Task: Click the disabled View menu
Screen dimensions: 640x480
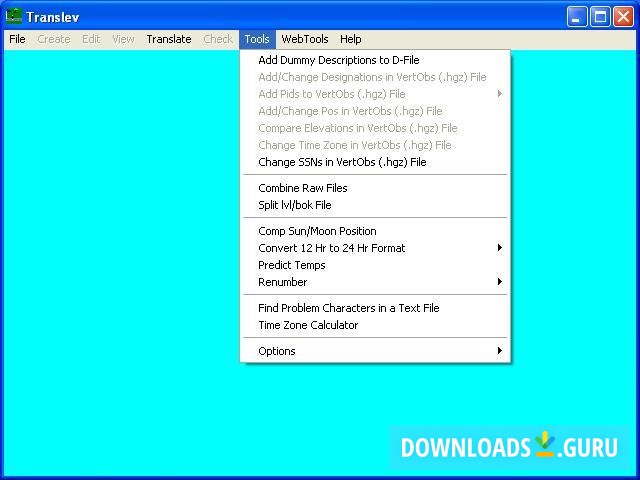Action: tap(123, 39)
